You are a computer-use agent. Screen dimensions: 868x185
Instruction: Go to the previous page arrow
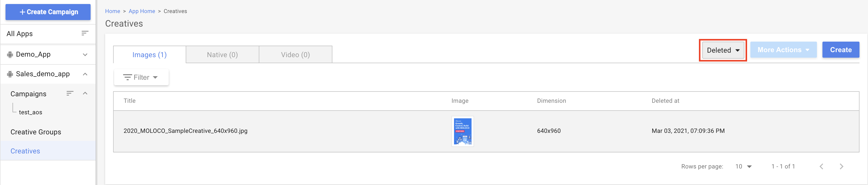click(x=821, y=166)
